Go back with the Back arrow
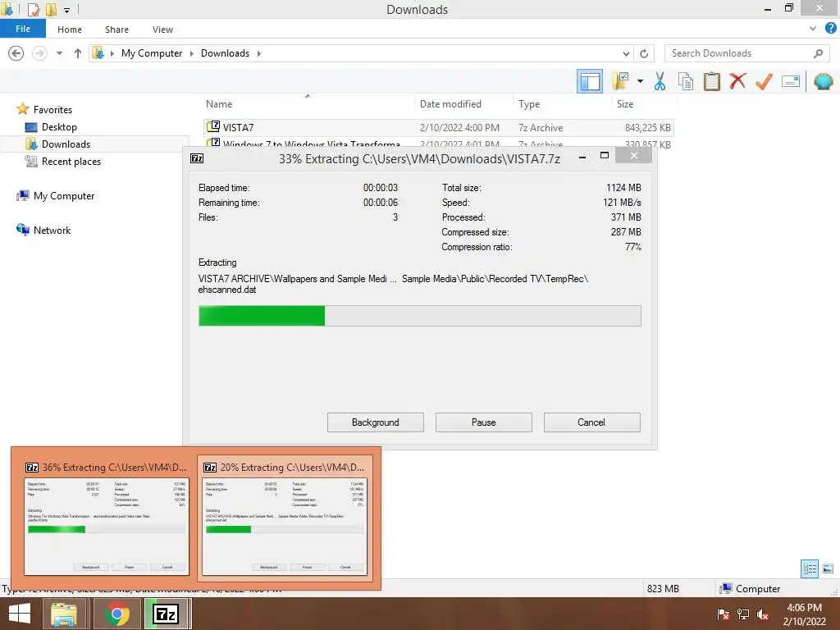840x630 pixels. click(16, 53)
